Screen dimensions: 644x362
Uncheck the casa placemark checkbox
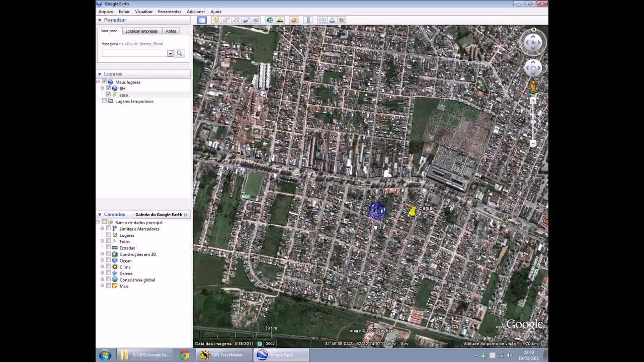click(108, 95)
